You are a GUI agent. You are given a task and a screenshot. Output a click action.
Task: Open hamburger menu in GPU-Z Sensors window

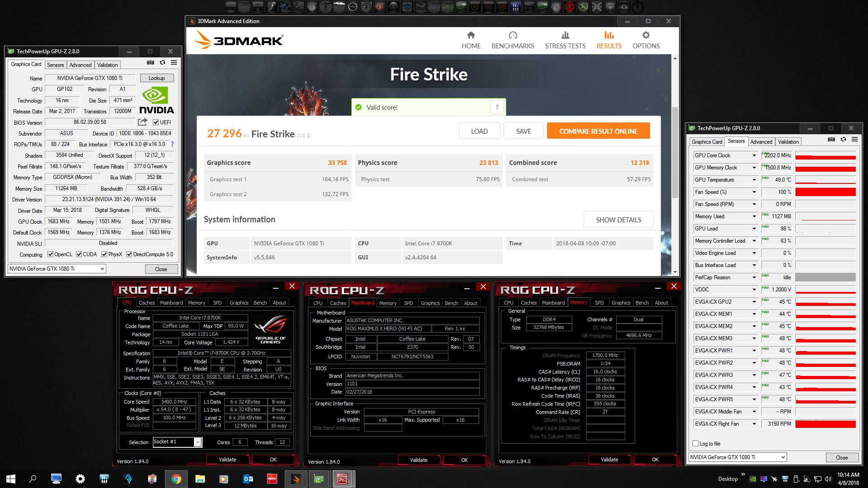[x=854, y=139]
